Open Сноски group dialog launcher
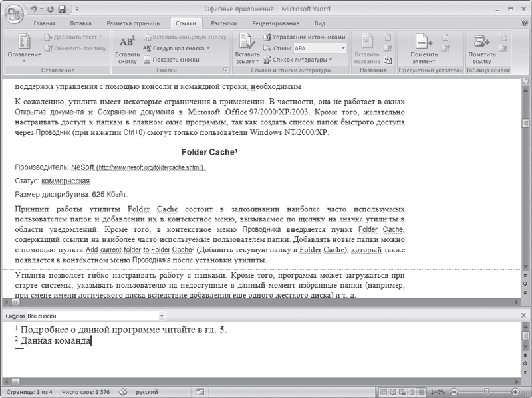 click(225, 70)
